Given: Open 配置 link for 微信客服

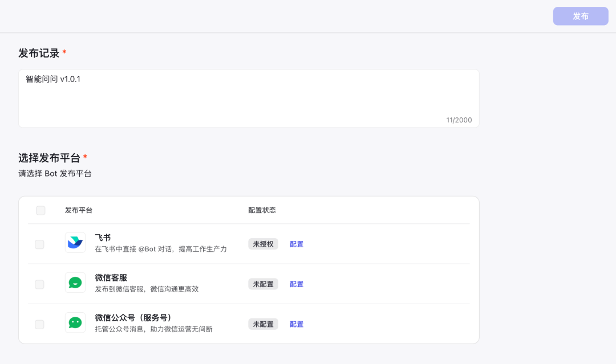Looking at the screenshot, I should pyautogui.click(x=297, y=284).
